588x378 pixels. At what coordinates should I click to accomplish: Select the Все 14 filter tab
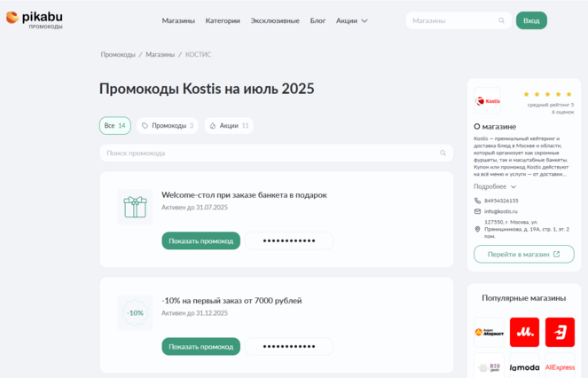[x=114, y=126]
